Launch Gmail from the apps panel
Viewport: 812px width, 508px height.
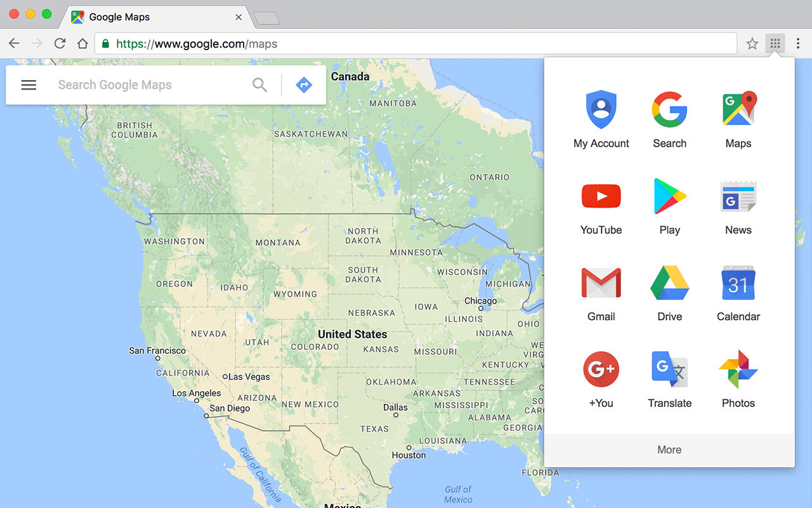(601, 283)
